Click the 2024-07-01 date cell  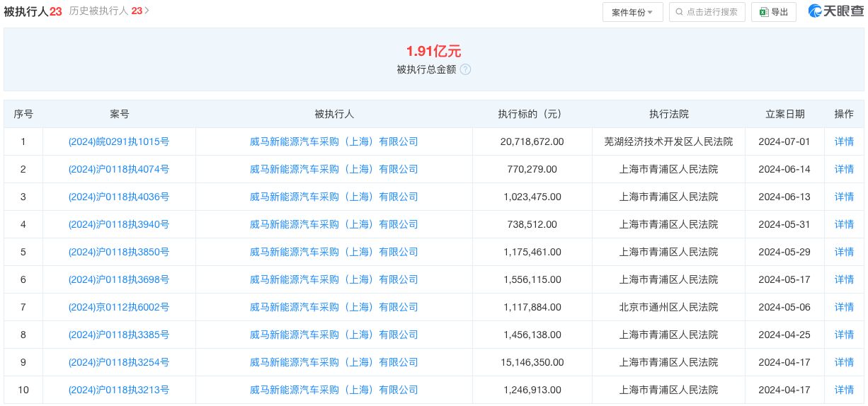[x=784, y=141]
